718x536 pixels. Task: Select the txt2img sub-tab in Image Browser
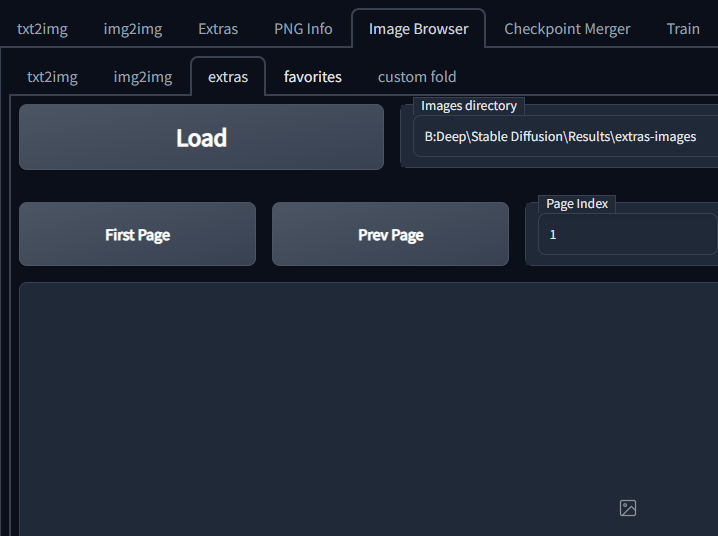[x=52, y=76]
